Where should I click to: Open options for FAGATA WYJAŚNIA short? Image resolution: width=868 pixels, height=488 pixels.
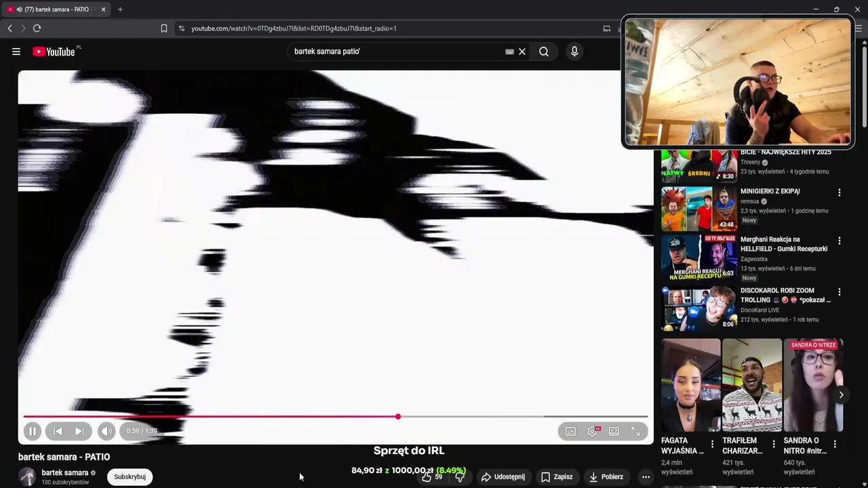(712, 445)
